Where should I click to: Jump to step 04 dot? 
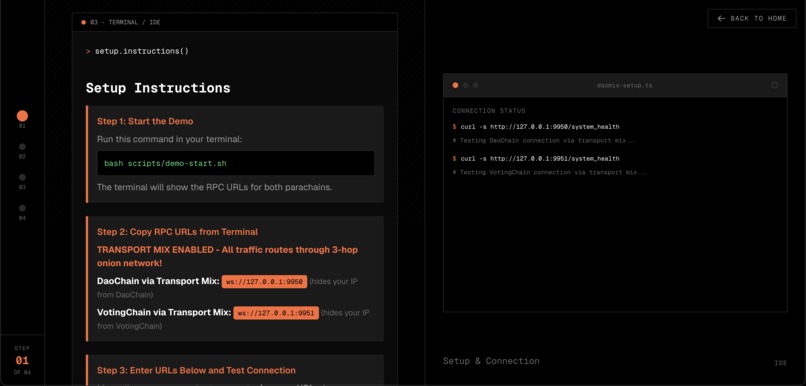(x=22, y=208)
